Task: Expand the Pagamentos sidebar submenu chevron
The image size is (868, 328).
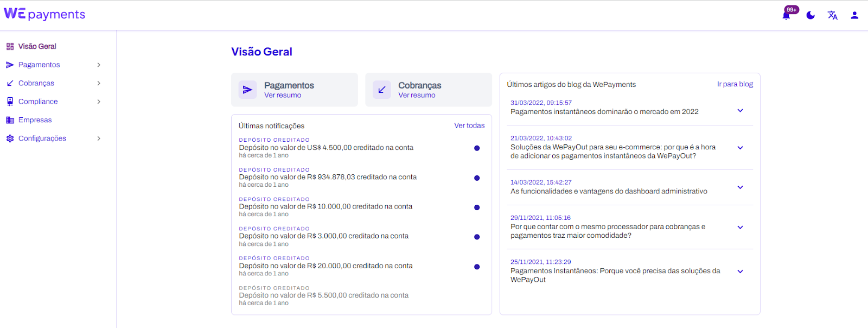Action: tap(99, 65)
